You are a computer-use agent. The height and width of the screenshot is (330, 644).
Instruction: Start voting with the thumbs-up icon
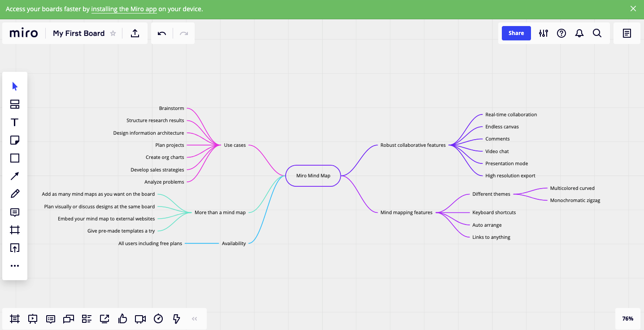pyautogui.click(x=122, y=319)
